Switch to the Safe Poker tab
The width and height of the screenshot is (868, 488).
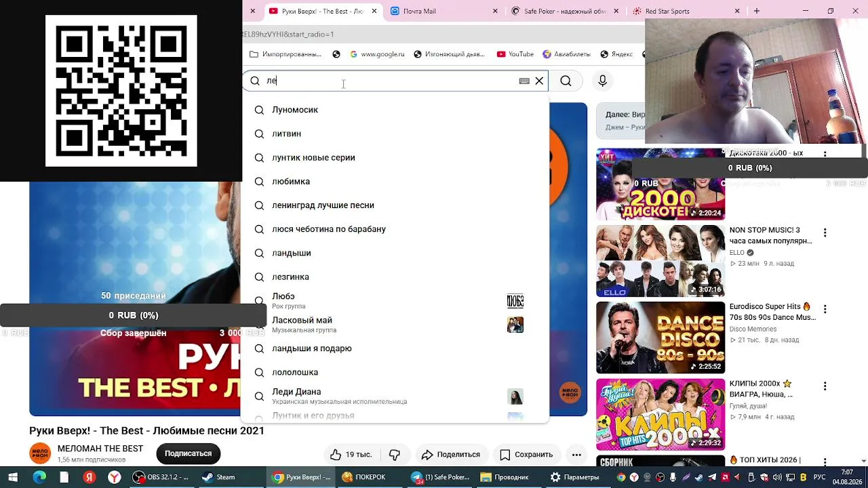point(565,11)
